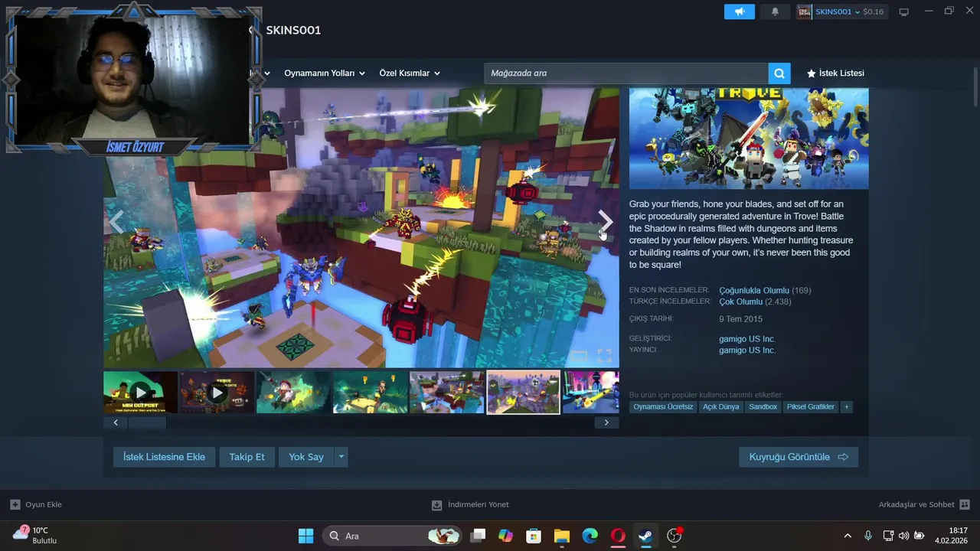
Task: Show hidden system tray icons
Action: pyautogui.click(x=848, y=536)
